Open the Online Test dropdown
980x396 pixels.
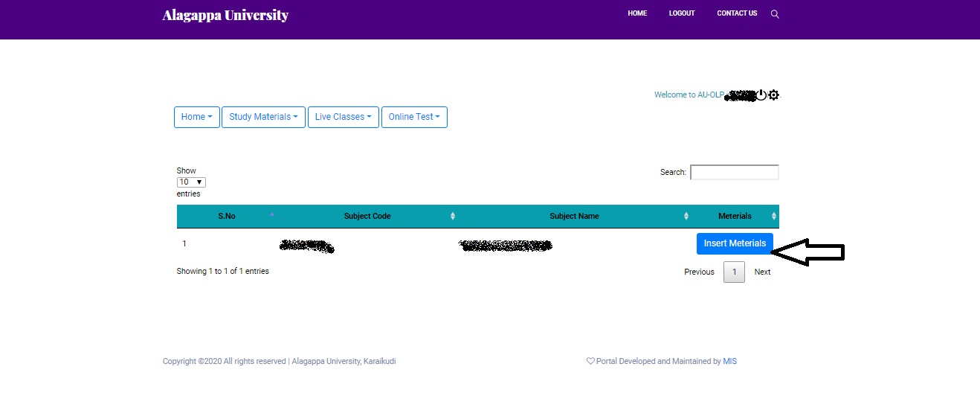pos(414,117)
